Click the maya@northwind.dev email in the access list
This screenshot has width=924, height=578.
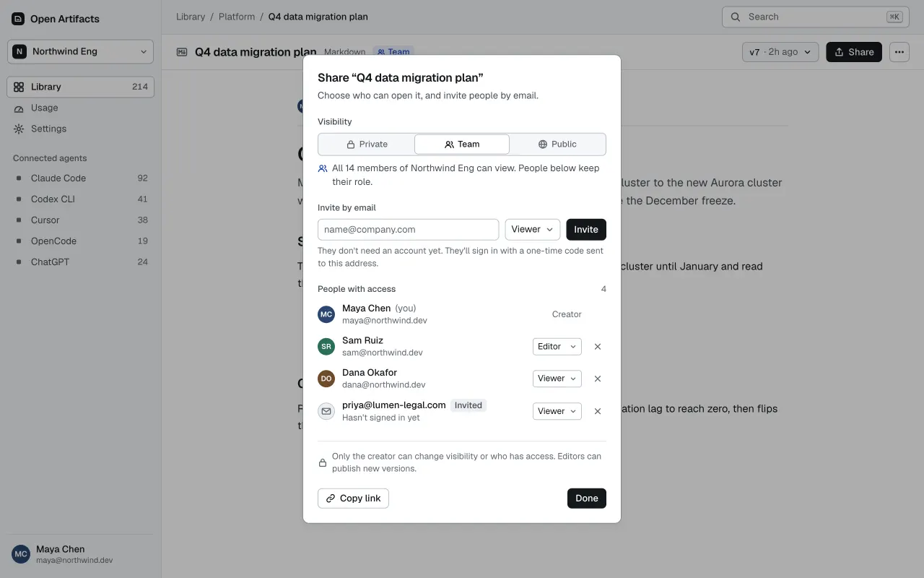[385, 320]
